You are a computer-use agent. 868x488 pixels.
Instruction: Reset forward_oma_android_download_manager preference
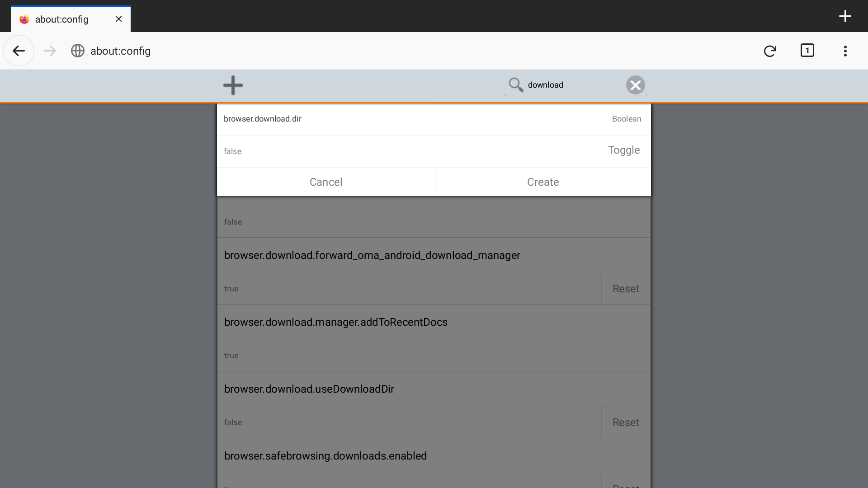click(626, 289)
